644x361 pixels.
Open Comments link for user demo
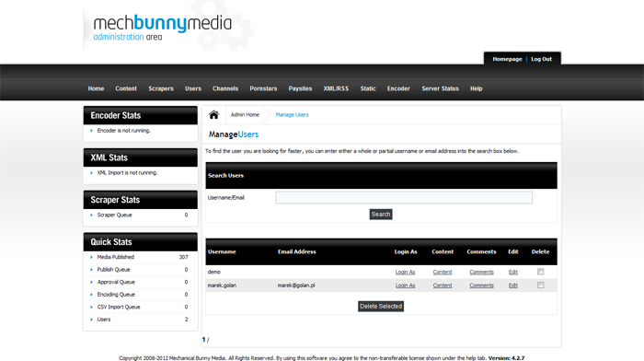coord(481,273)
